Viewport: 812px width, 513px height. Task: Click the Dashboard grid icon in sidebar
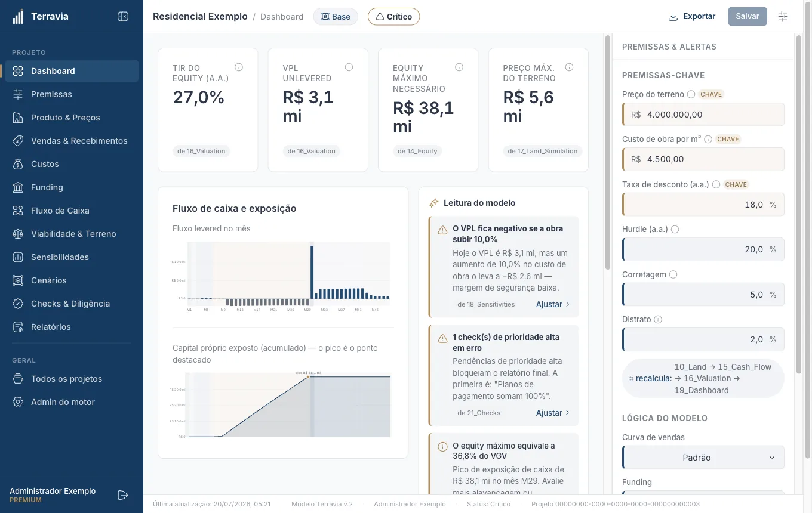(x=18, y=71)
